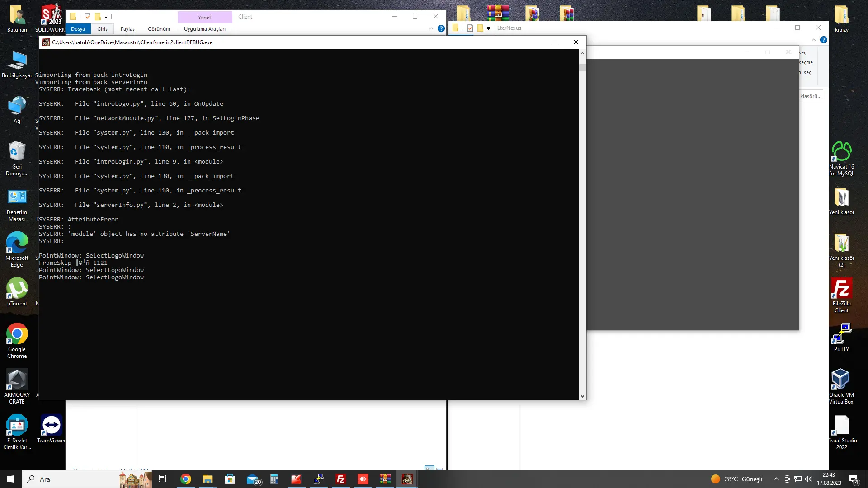Expand the Görünüm dropdown menu

pos(159,28)
